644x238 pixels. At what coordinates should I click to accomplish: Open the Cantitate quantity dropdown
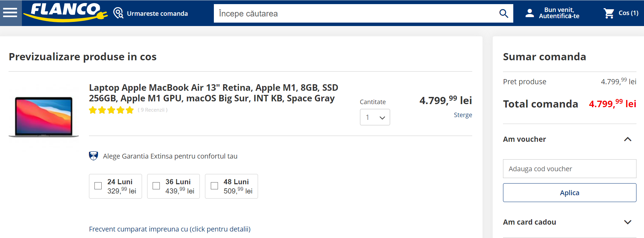(x=375, y=117)
